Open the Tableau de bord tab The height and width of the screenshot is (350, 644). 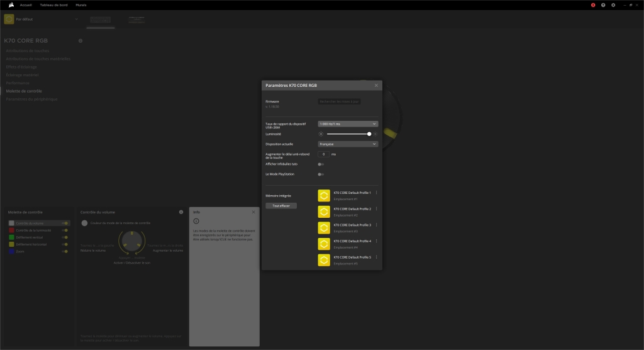click(x=53, y=5)
